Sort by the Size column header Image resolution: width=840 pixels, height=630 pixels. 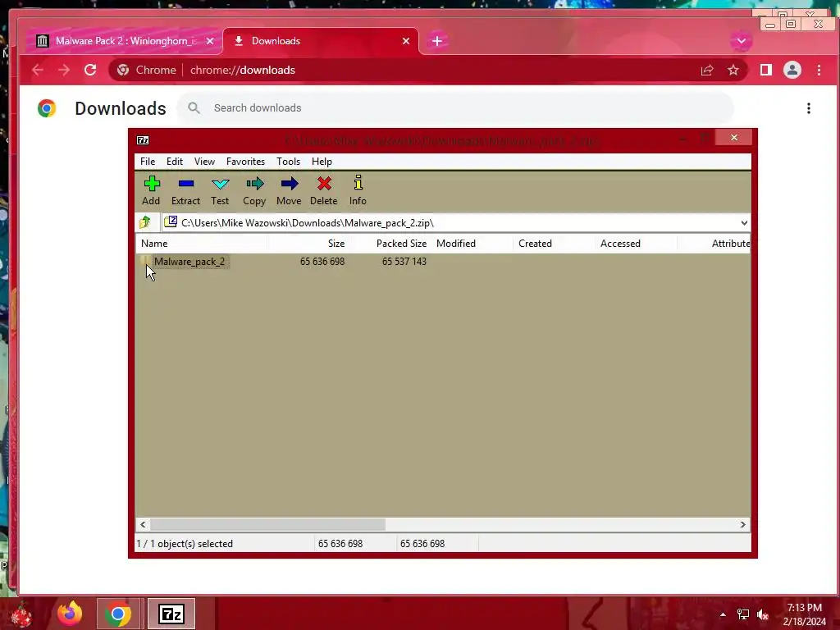(x=308, y=243)
